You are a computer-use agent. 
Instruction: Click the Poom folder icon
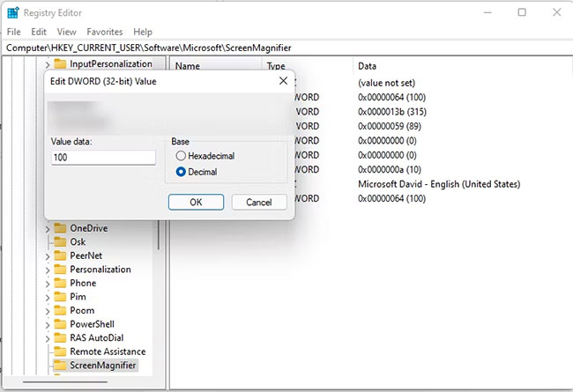tap(60, 311)
